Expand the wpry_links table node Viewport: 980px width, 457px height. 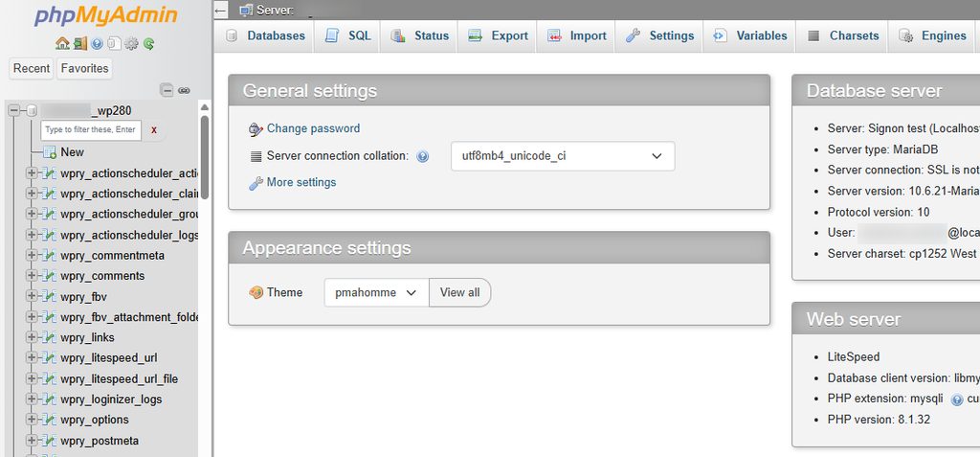[x=32, y=337]
